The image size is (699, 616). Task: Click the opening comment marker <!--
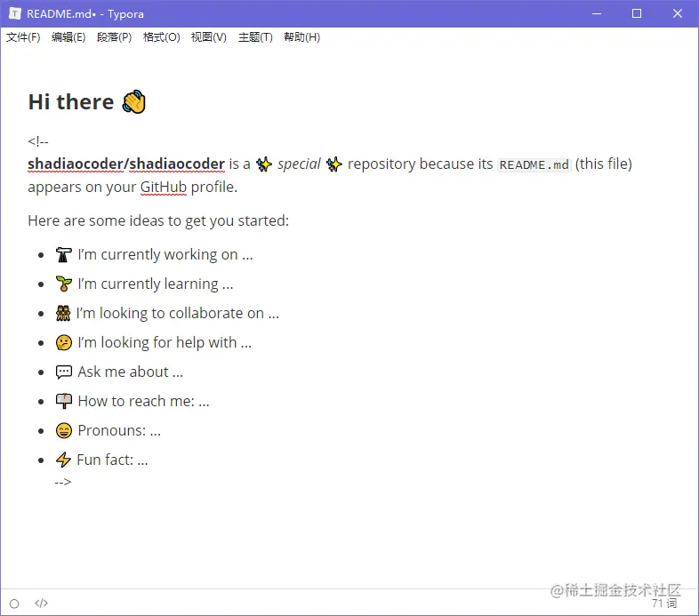38,141
